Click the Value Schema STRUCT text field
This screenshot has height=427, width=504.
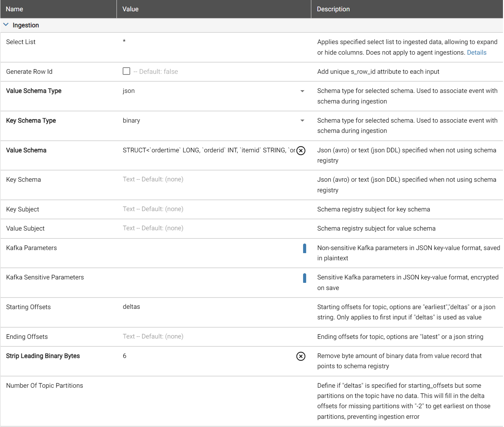point(209,150)
